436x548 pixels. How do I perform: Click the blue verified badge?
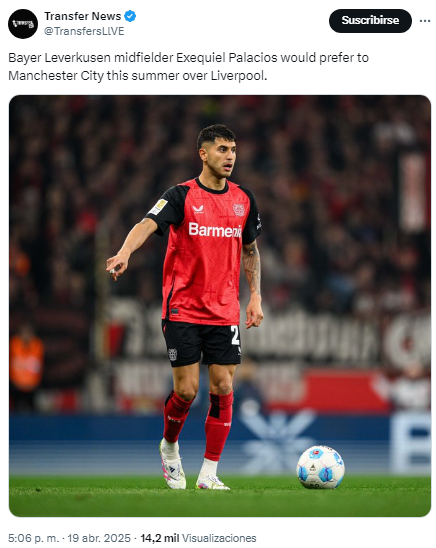coord(130,16)
